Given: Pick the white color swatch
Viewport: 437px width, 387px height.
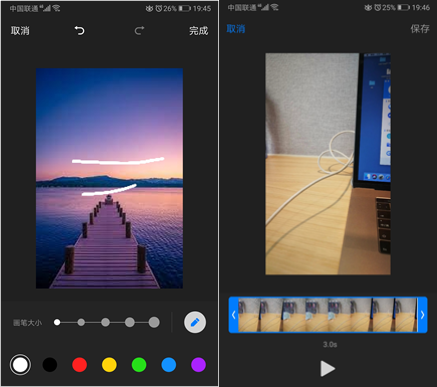Looking at the screenshot, I should [x=20, y=365].
